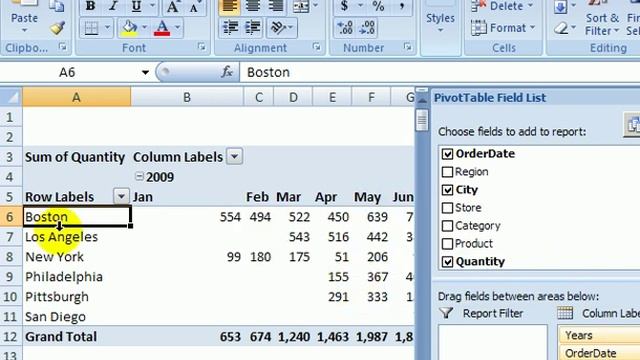Select the Years field in Column Labels area
The image size is (640, 360).
click(599, 335)
